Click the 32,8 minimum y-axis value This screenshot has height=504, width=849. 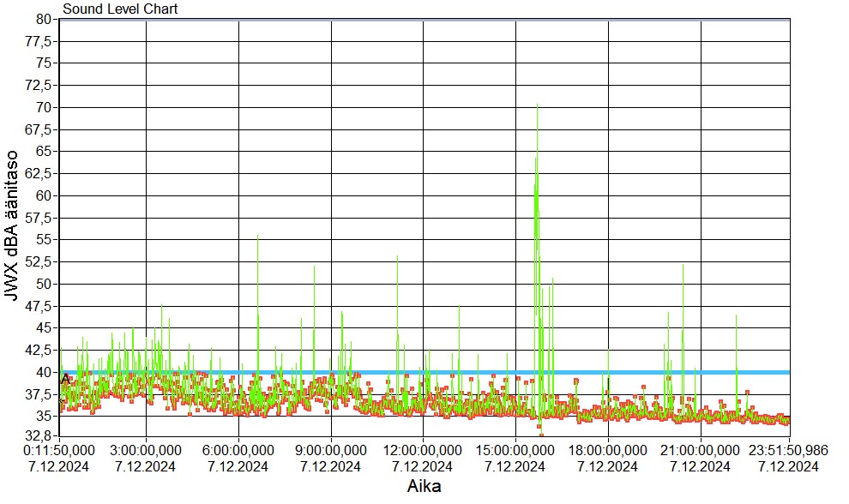click(41, 436)
